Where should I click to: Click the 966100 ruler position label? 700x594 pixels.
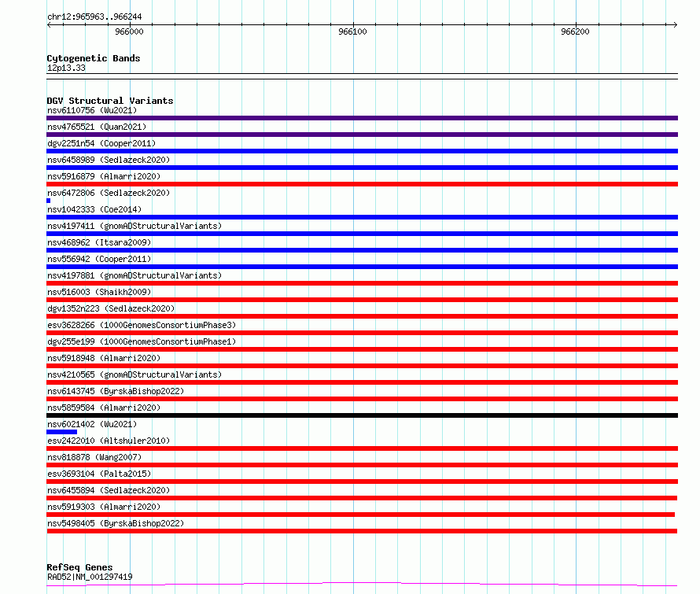click(x=352, y=31)
